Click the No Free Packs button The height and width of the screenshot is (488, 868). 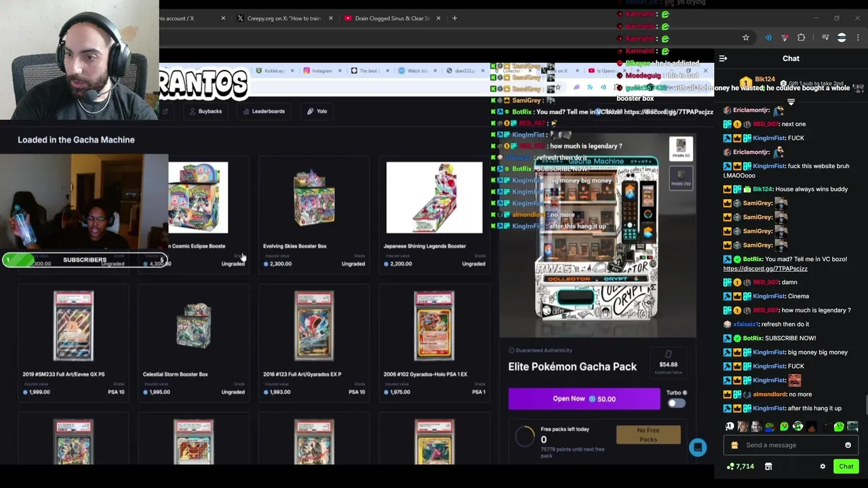click(648, 434)
